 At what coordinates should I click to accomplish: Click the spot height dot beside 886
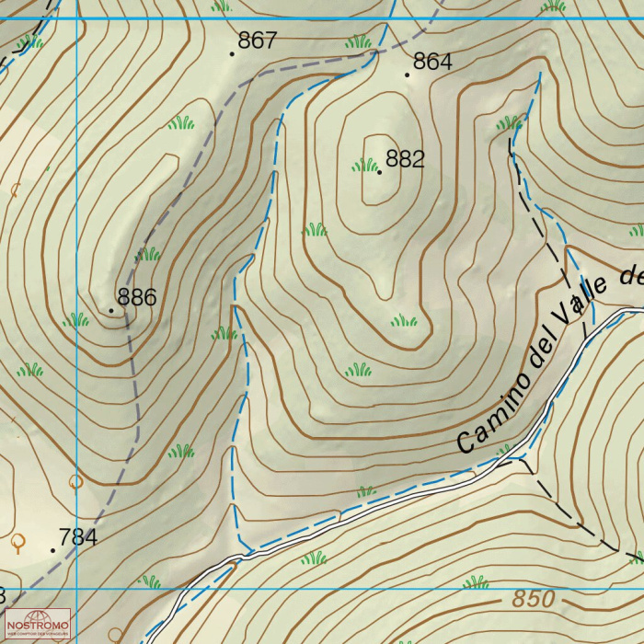(111, 311)
